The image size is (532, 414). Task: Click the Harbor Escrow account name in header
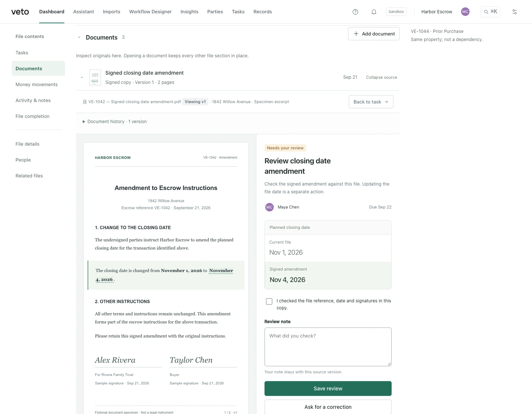437,12
